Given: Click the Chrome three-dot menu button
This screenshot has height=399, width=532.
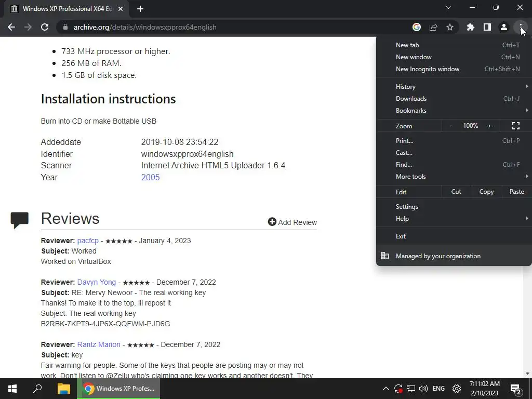Looking at the screenshot, I should (521, 27).
